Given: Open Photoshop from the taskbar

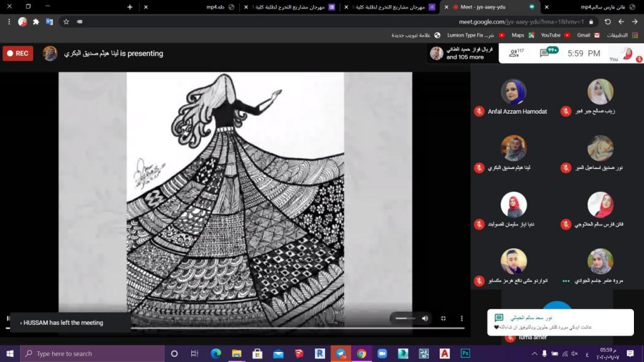Looking at the screenshot, I should point(465,354).
